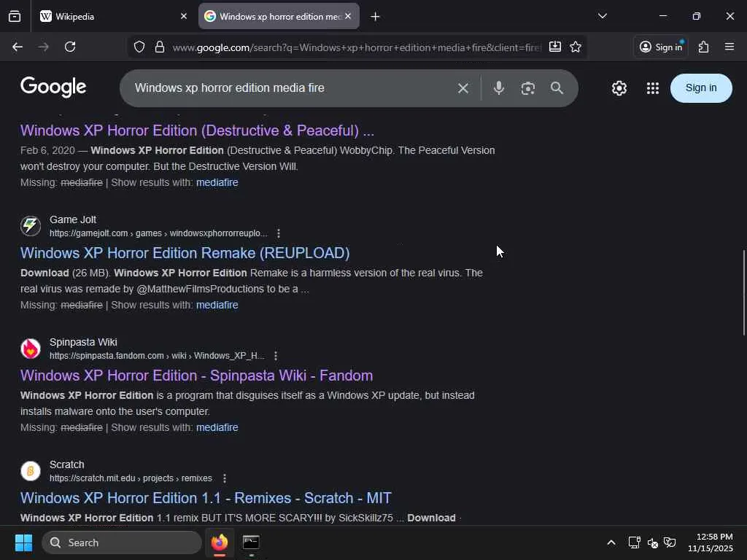Open Firefox account Sign in button
Image resolution: width=747 pixels, height=560 pixels.
661,47
